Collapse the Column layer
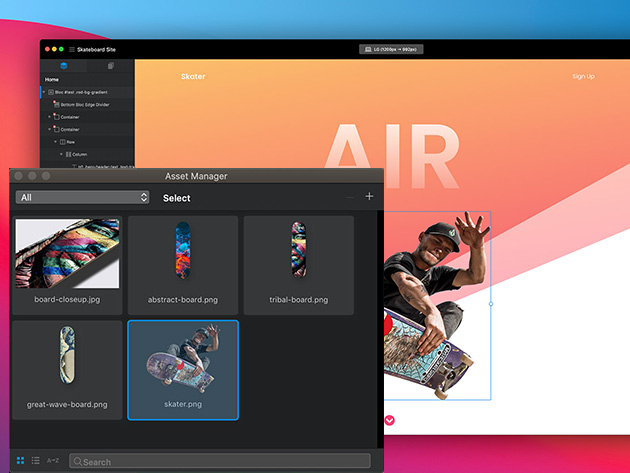630x473 pixels. click(x=61, y=154)
